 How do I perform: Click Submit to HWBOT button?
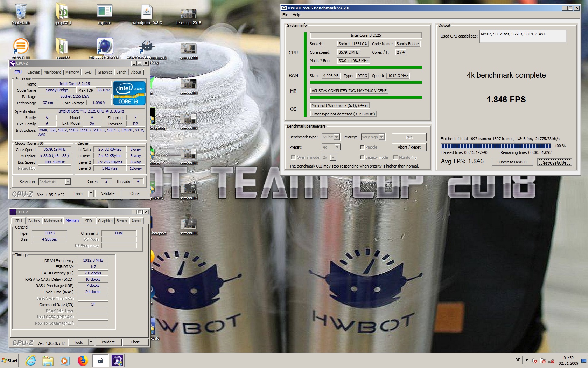coord(512,162)
